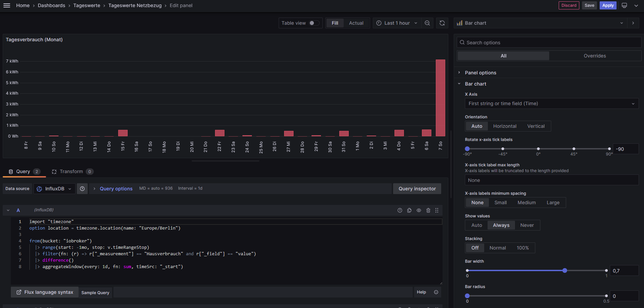Click the bar chart visualization icon
Viewport: 644px width, 308px height.
tap(459, 23)
